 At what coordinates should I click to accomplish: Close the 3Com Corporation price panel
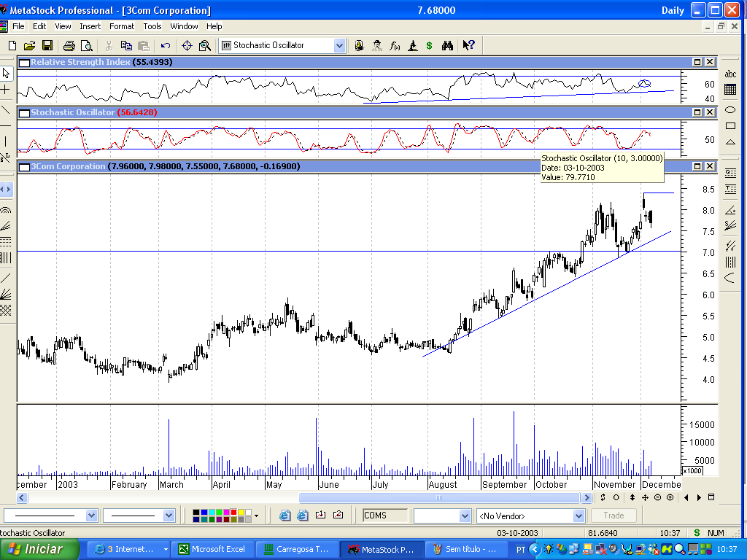click(710, 166)
